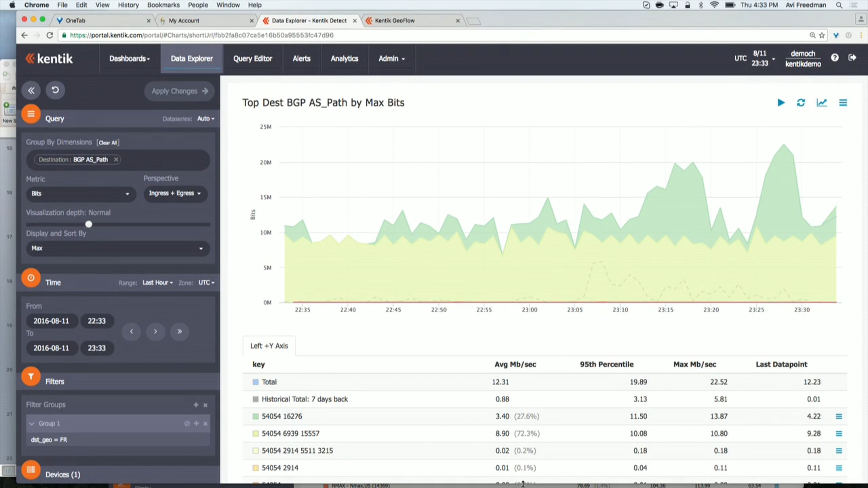This screenshot has height=488, width=868.
Task: Open chart hamburger menu icon
Action: pyautogui.click(x=843, y=103)
